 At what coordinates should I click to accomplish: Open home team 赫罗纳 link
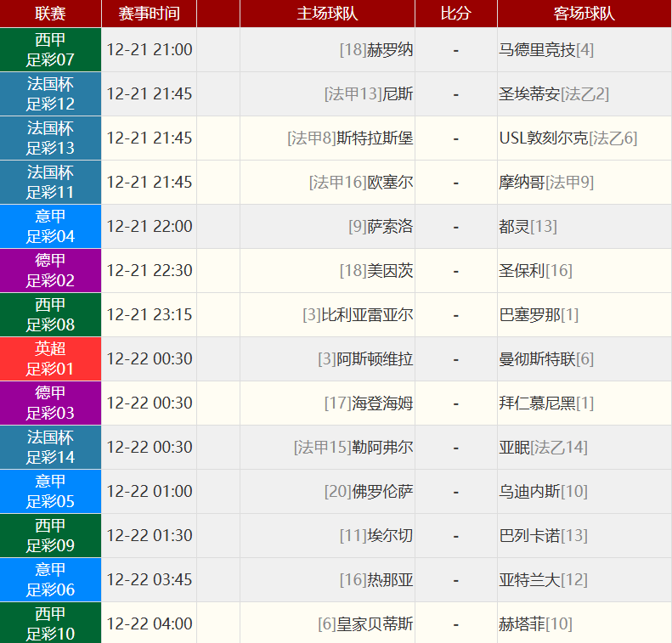(x=390, y=50)
